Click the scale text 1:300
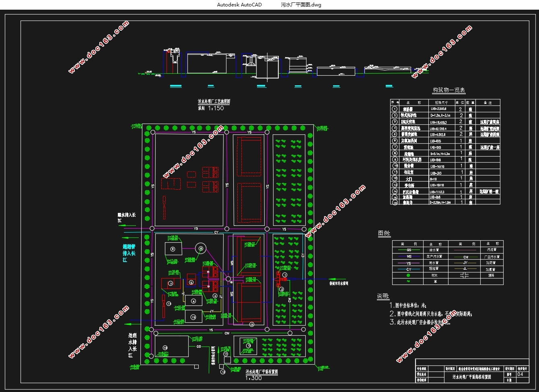 [253, 378]
